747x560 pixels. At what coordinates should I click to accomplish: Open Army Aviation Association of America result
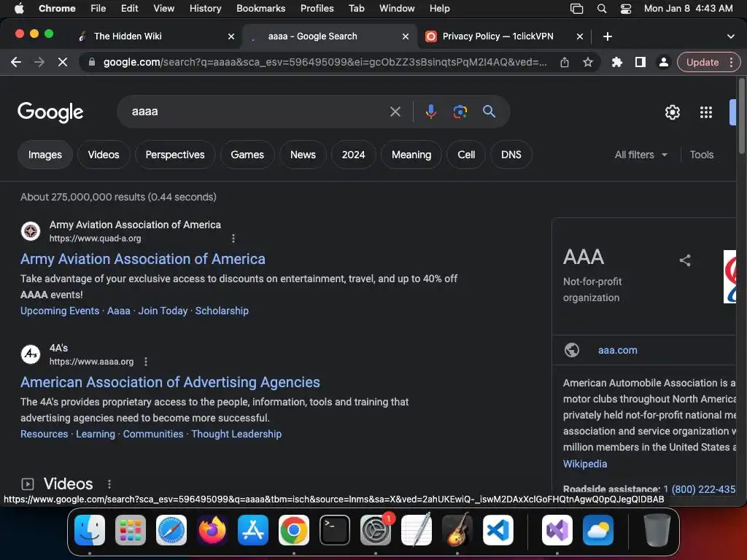[143, 259]
